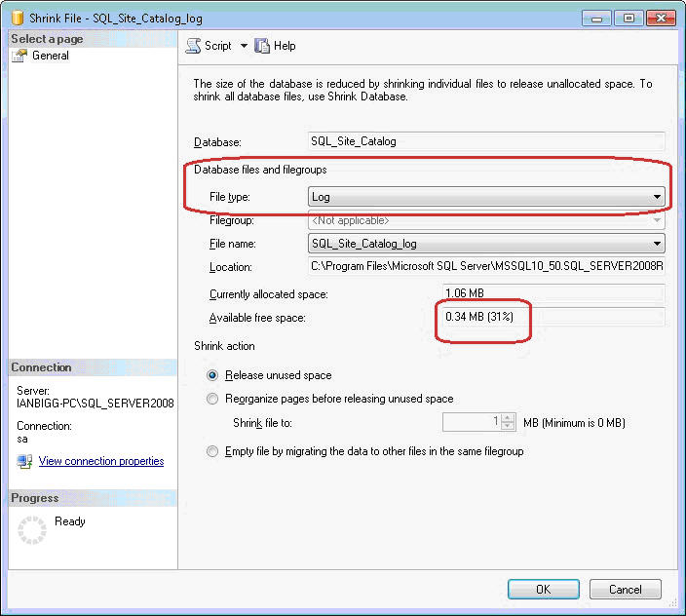686x616 pixels.
Task: Click the Script toolbar icon
Action: tap(193, 46)
